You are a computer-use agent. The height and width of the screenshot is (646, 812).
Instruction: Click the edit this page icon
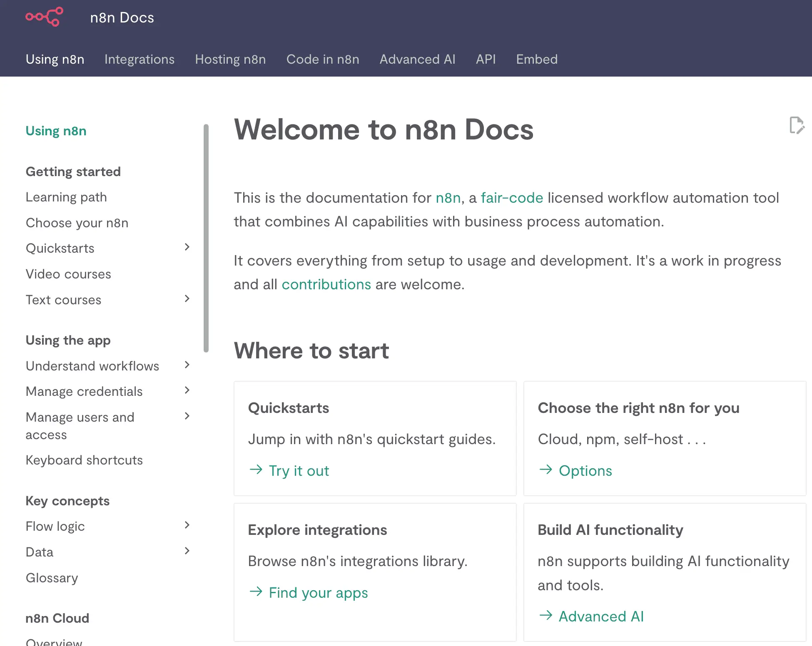797,125
